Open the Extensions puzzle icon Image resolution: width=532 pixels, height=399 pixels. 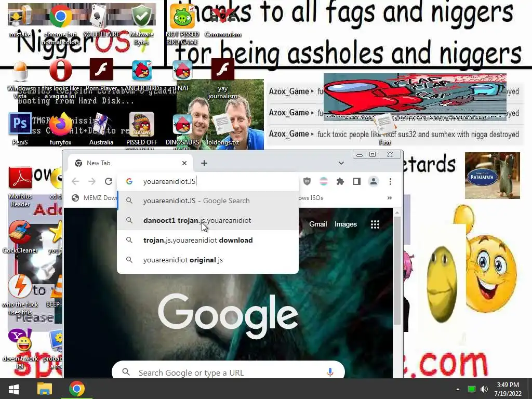point(340,181)
